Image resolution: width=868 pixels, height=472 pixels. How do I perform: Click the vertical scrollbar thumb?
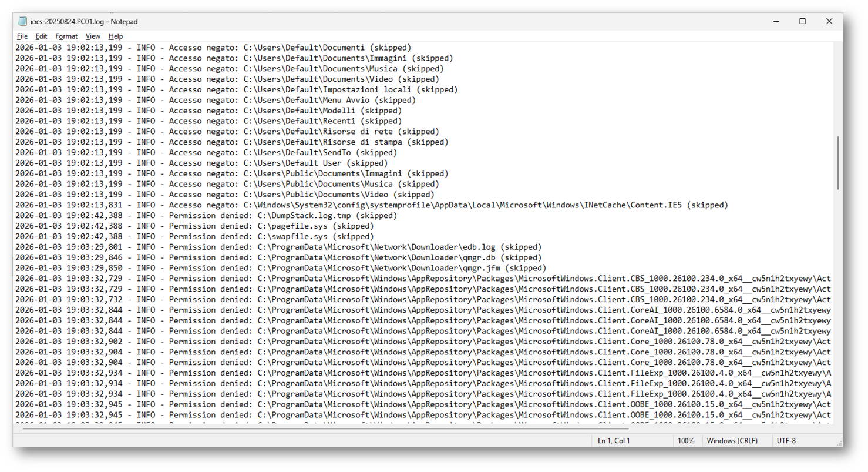838,163
